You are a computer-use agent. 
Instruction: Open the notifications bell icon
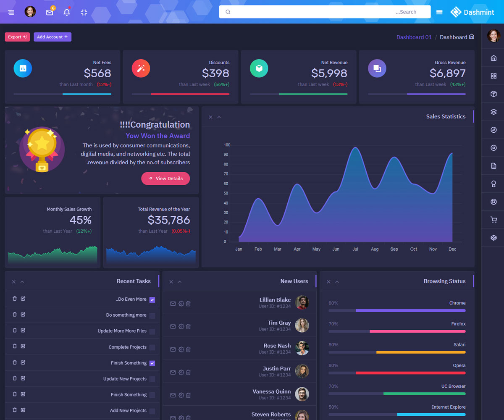[x=67, y=12]
